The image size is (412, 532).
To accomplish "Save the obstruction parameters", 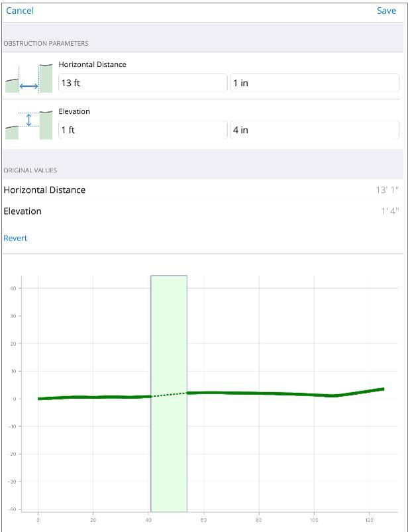I will click(x=386, y=11).
